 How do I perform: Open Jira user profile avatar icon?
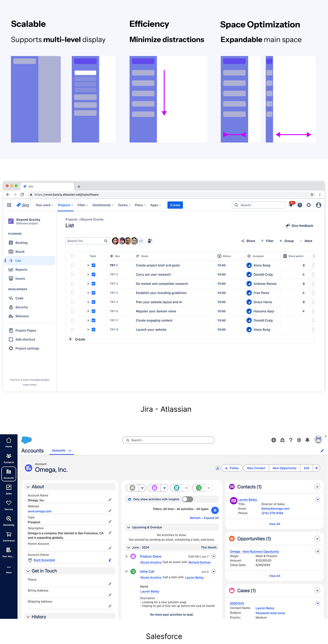tap(319, 205)
